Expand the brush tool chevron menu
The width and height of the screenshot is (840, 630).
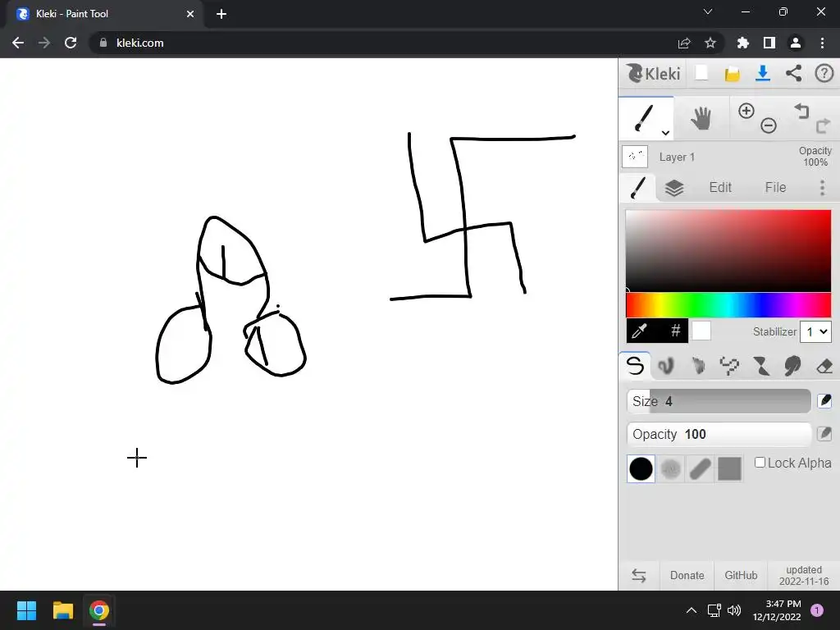click(665, 133)
